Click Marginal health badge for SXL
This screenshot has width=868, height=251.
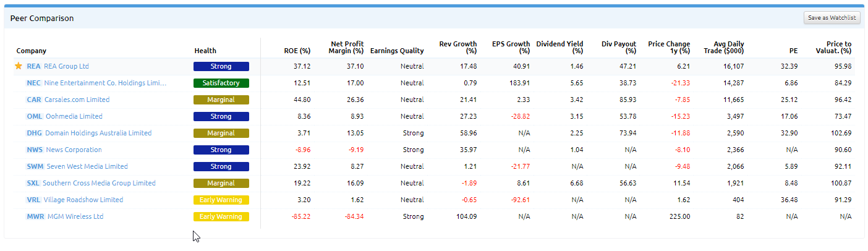(x=221, y=183)
